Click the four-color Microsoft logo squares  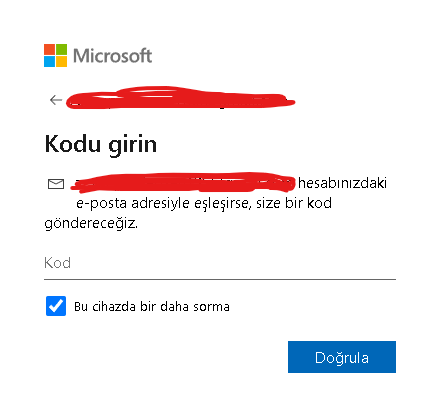point(55,55)
